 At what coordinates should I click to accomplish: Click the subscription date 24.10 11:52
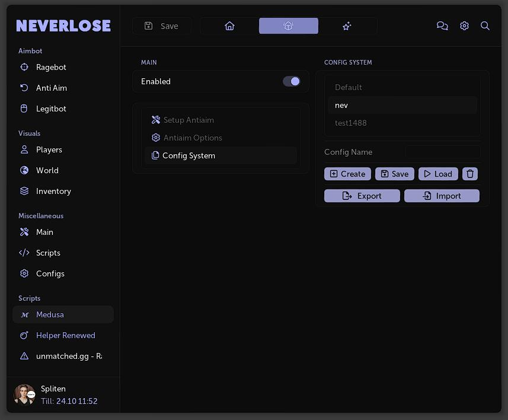(x=77, y=401)
